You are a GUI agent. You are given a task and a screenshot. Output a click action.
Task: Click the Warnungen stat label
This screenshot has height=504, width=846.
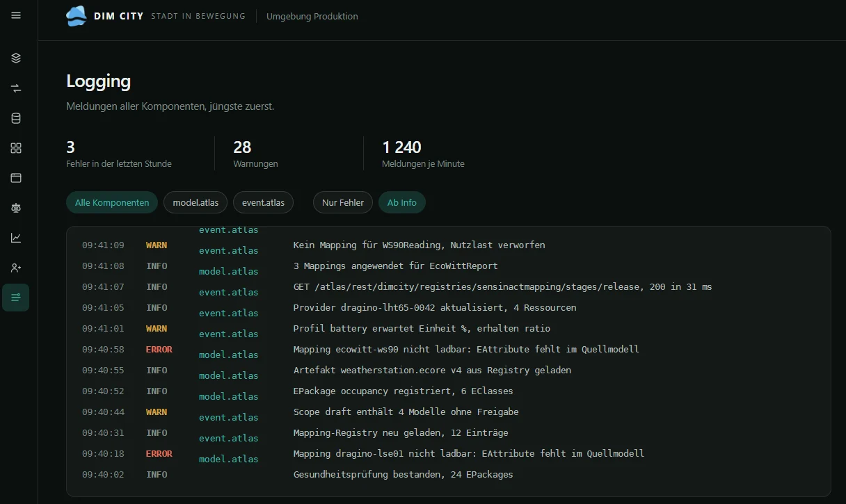pyautogui.click(x=256, y=163)
